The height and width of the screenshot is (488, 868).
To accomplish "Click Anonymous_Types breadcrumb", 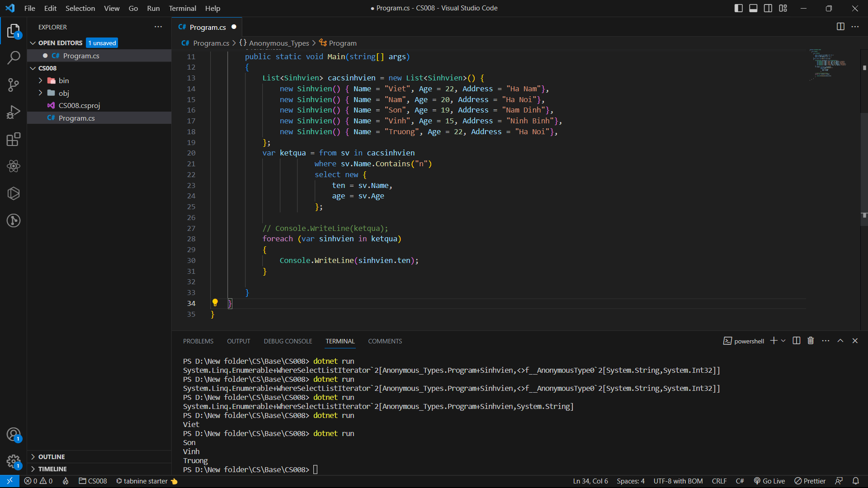I will coord(279,43).
